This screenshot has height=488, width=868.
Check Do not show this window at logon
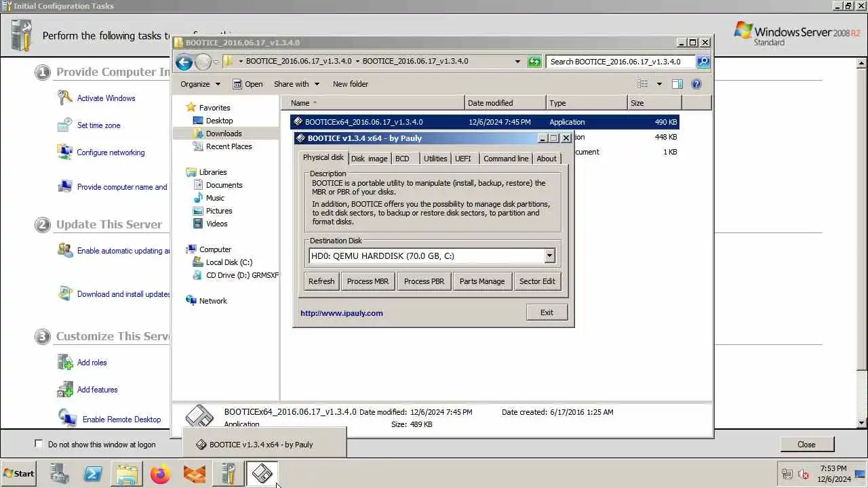[x=39, y=444]
